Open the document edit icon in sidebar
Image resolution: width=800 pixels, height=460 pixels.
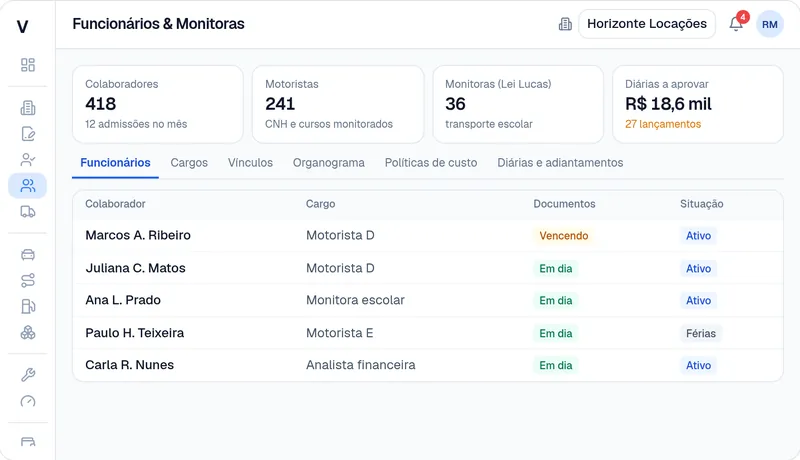coord(28,134)
